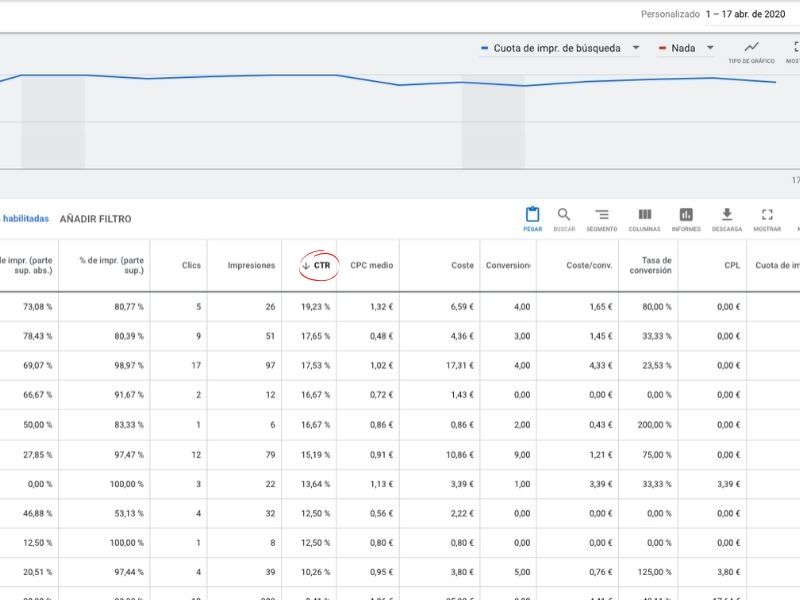800x600 pixels.
Task: Sort by the CPL column header
Action: click(x=732, y=265)
